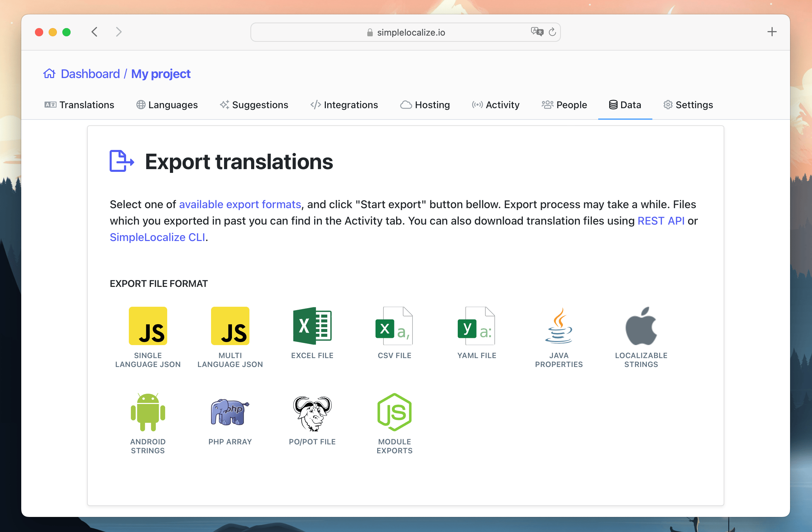Open a new tab with plus icon

pos(772,32)
